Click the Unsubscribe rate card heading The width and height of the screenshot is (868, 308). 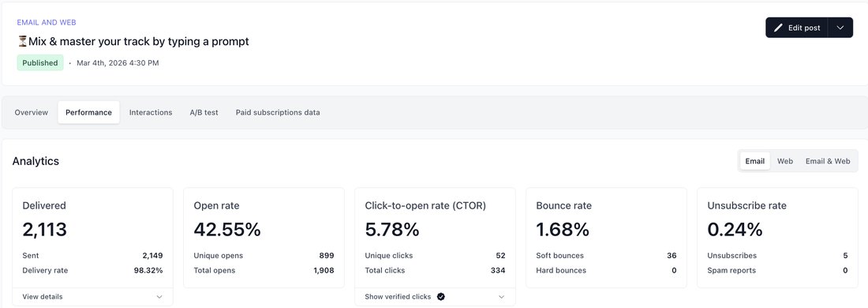click(746, 205)
